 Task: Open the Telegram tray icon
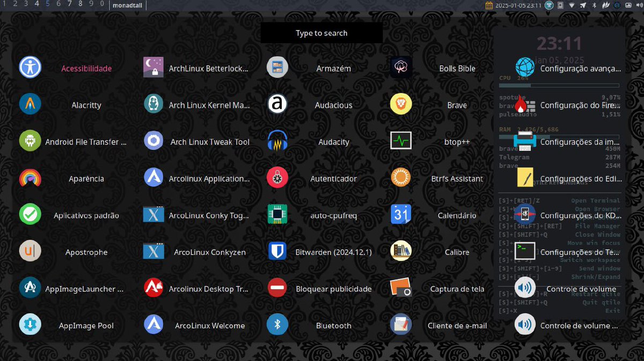(583, 5)
